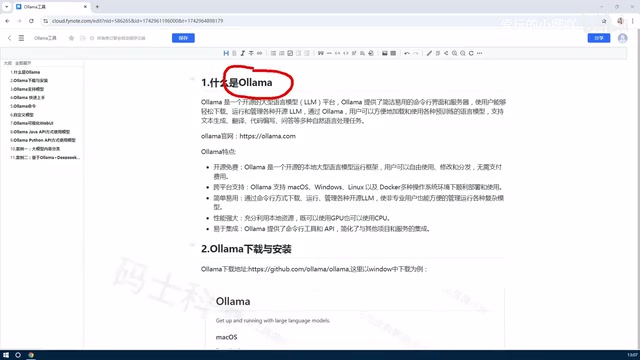Insert a task checklist item
Image resolution: width=640 pixels, height=360 pixels.
(290, 53)
